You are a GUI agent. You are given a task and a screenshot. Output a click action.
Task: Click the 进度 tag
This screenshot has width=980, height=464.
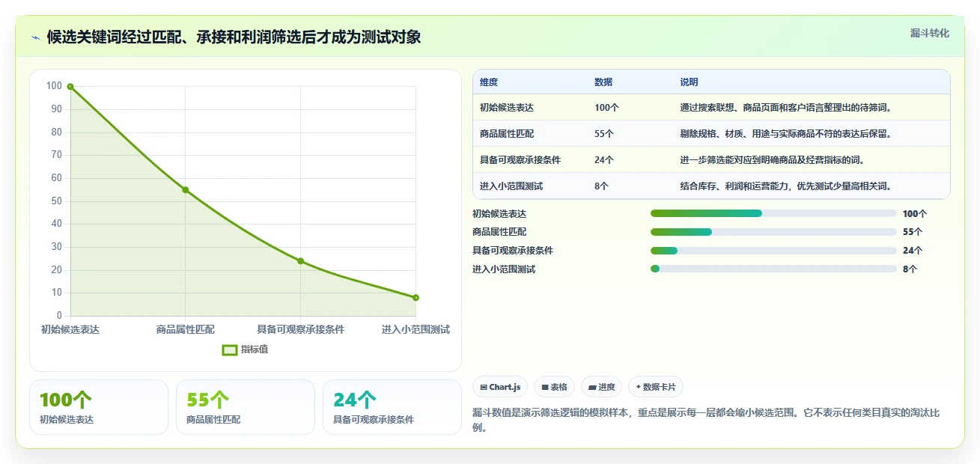(601, 387)
